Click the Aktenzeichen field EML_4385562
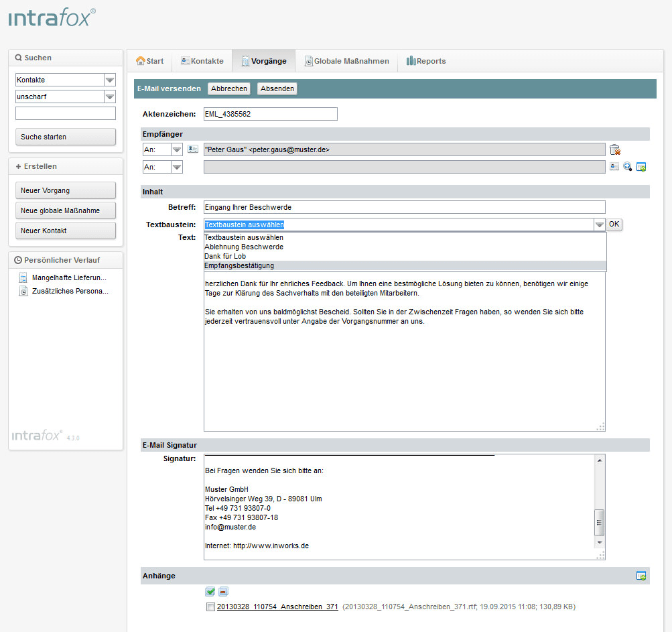 point(271,114)
